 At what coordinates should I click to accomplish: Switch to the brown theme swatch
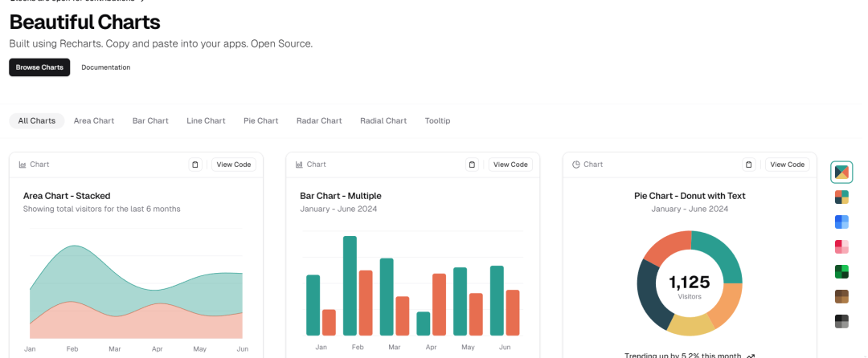tap(841, 296)
